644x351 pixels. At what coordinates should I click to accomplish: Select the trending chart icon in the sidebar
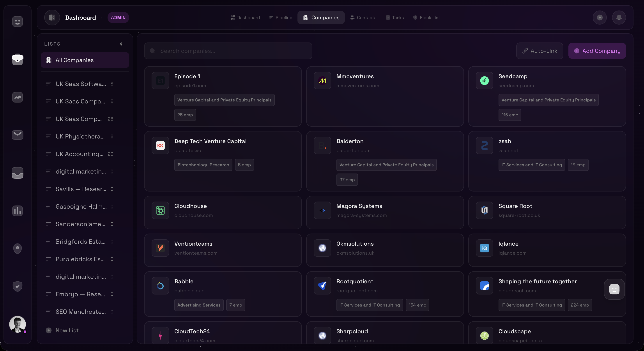(17, 97)
